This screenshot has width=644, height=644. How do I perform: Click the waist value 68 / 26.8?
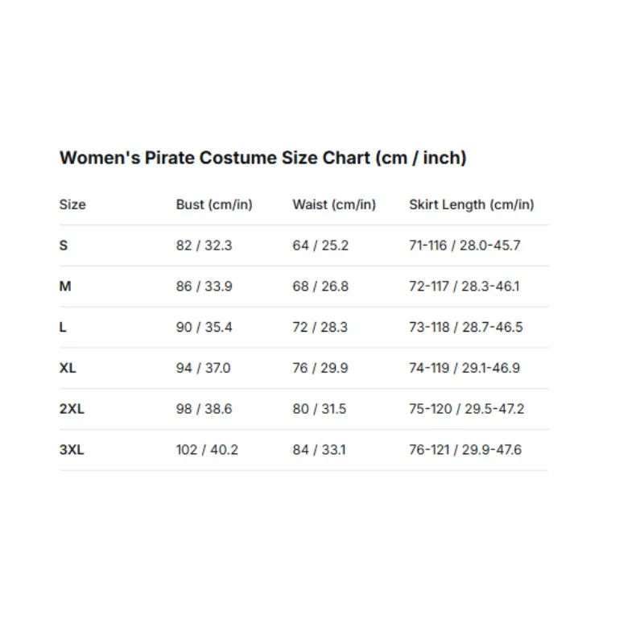(x=320, y=286)
